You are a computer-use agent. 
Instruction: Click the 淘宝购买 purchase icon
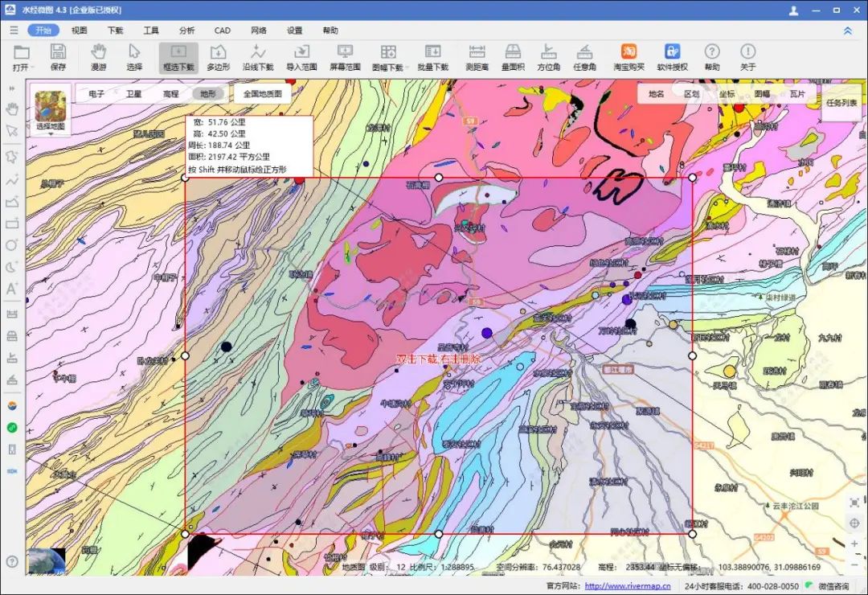[x=628, y=58]
